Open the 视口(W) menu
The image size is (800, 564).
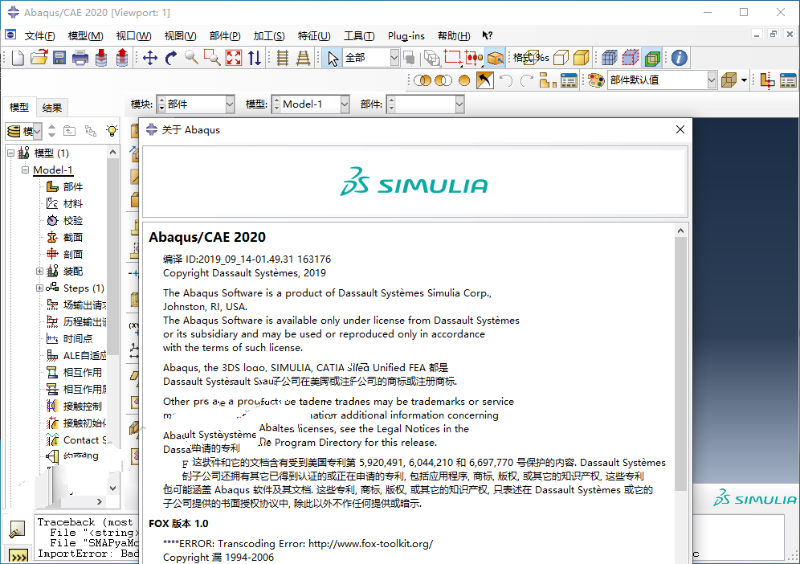(134, 35)
